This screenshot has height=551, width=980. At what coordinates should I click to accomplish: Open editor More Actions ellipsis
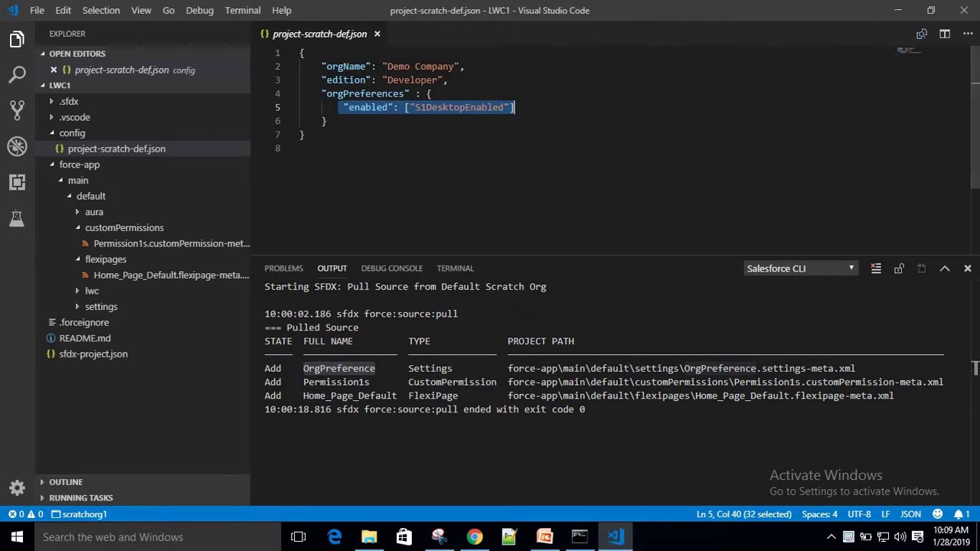tap(968, 34)
